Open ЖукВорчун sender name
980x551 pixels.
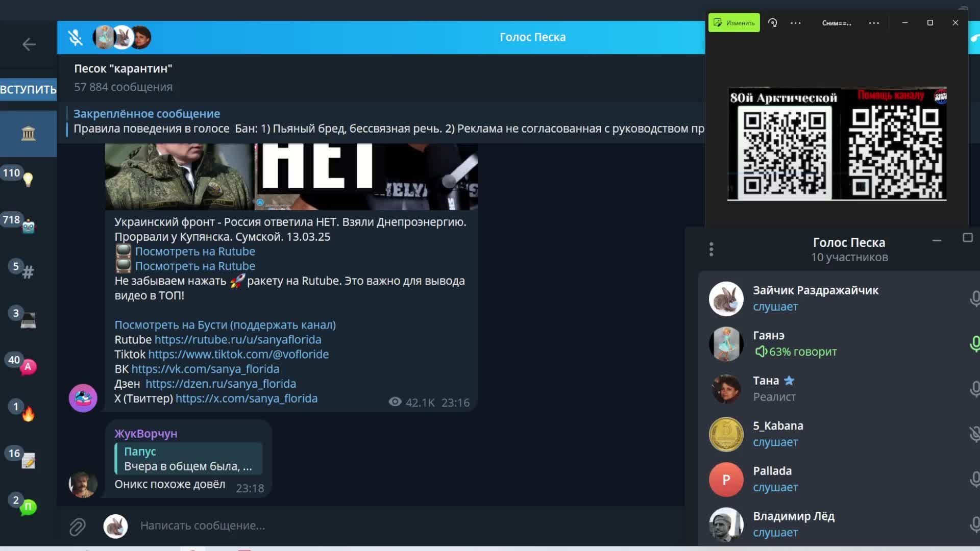coord(145,434)
